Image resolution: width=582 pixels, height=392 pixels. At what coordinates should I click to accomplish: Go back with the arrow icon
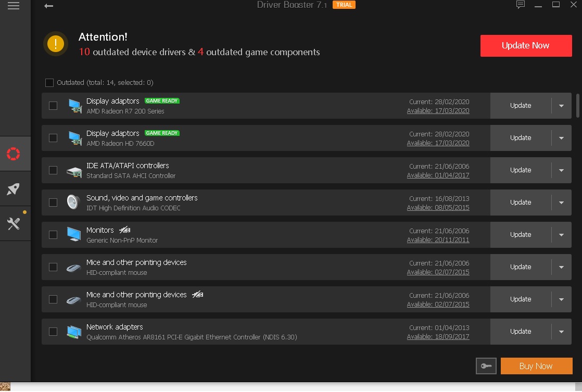coord(48,6)
